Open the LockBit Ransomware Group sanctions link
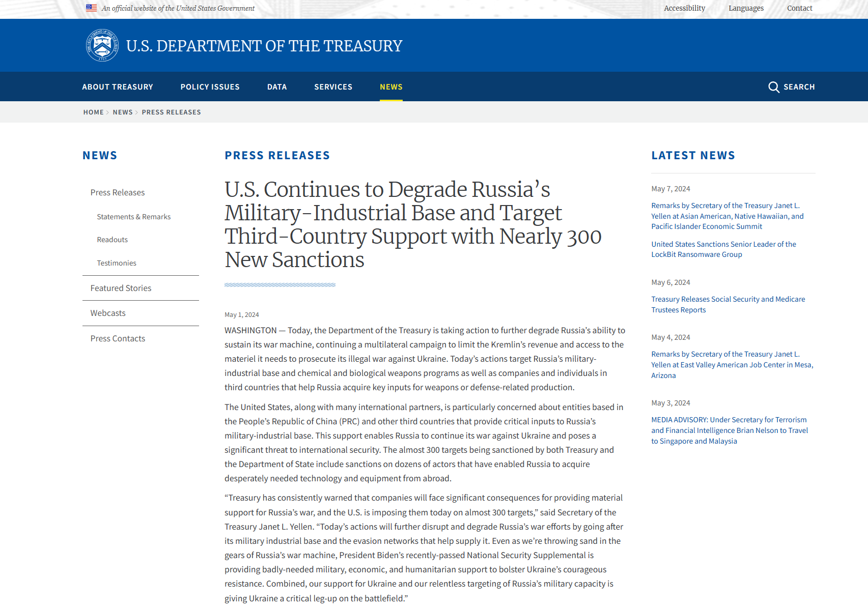868x610 pixels. tap(724, 249)
